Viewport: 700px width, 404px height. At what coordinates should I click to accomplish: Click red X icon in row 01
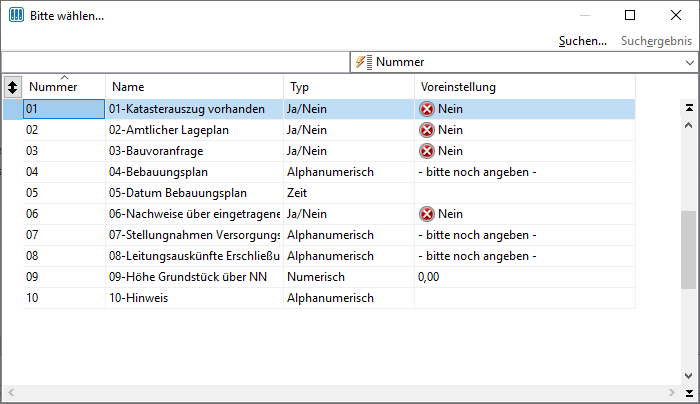coord(427,109)
